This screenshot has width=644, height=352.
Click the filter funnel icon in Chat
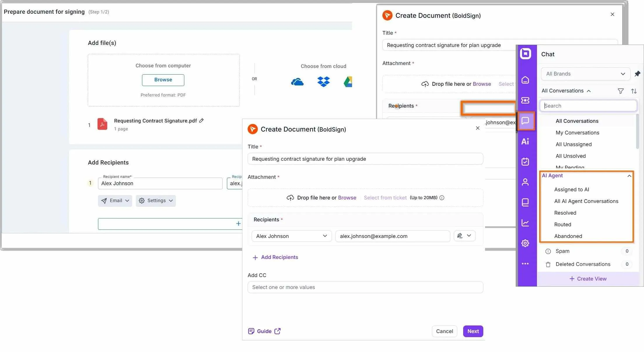(621, 91)
